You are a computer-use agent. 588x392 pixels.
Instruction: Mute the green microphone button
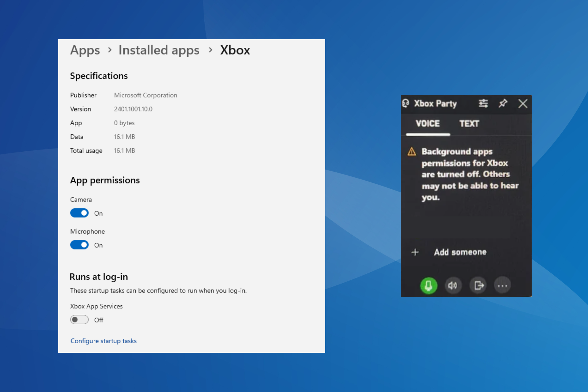click(428, 285)
